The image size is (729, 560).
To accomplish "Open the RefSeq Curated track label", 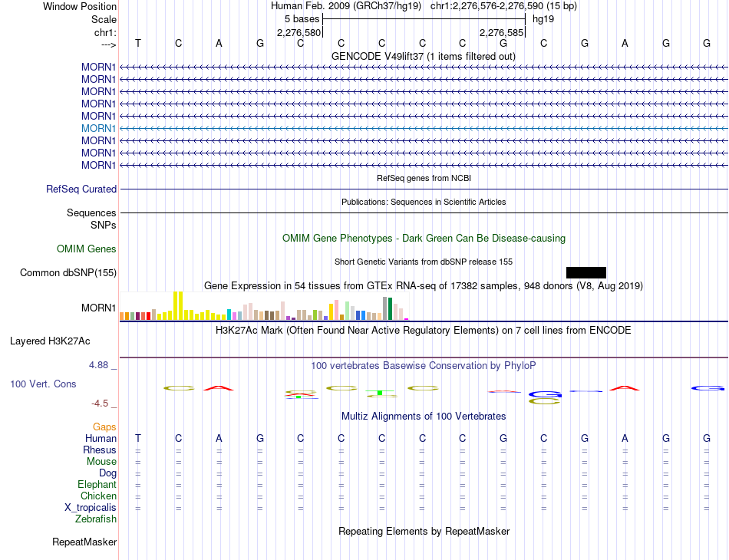I will 81,189.
